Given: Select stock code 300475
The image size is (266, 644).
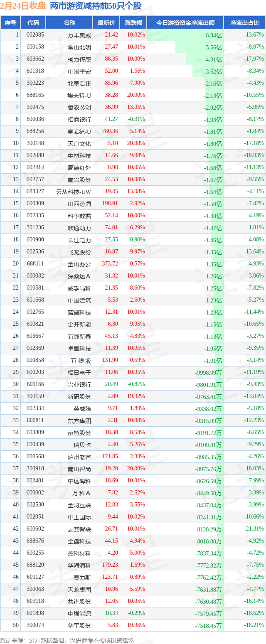Looking at the screenshot, I should pyautogui.click(x=35, y=107).
